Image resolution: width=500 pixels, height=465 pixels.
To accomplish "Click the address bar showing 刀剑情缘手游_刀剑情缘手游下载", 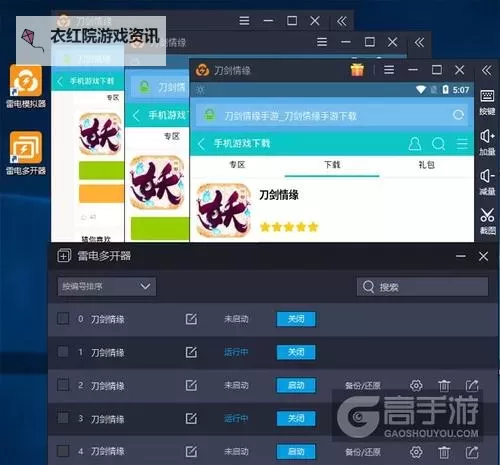I will pyautogui.click(x=332, y=115).
